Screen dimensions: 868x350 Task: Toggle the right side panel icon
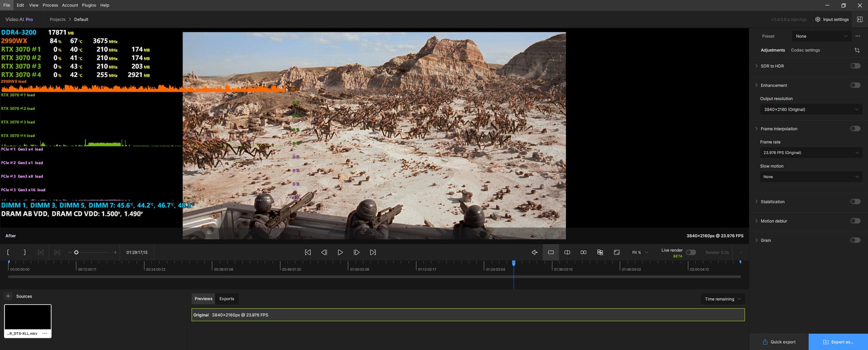[x=859, y=19]
